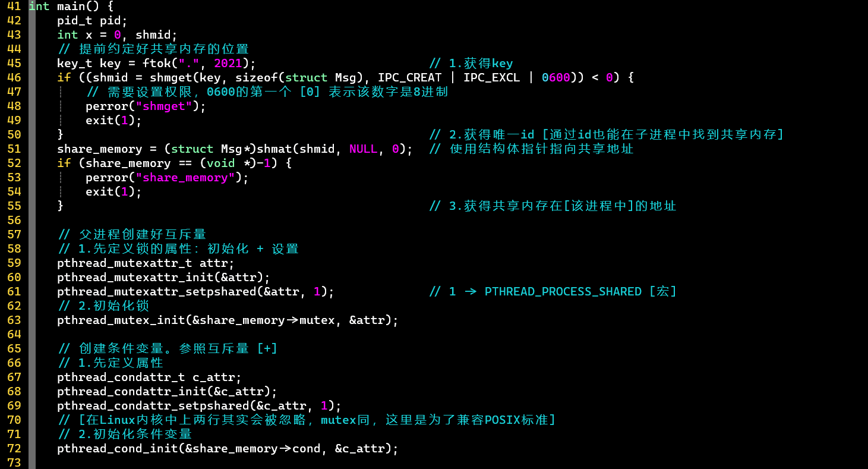This screenshot has height=469, width=868.
Task: Click the number 2021 in the ftok call
Action: 228,64
